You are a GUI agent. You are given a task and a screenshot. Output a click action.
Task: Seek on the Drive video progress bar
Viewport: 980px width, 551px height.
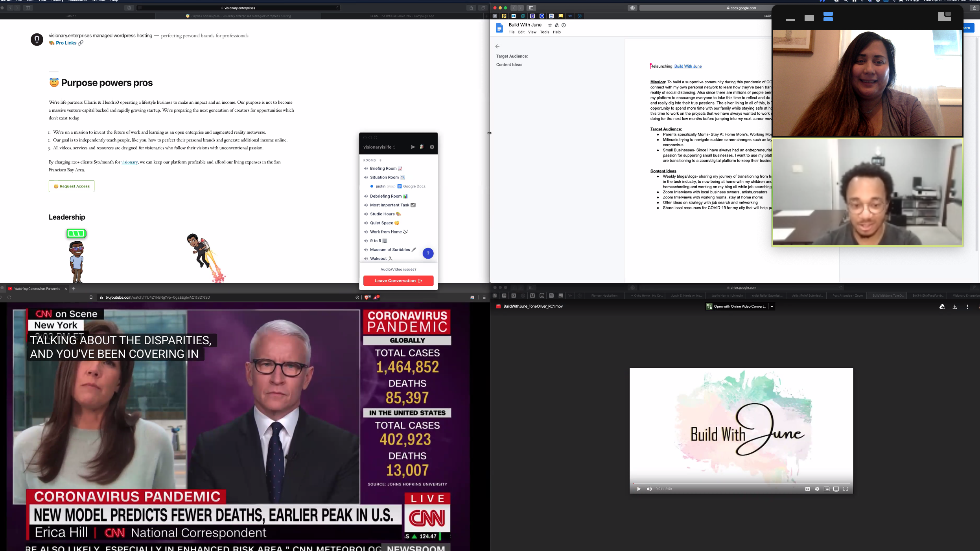(741, 483)
